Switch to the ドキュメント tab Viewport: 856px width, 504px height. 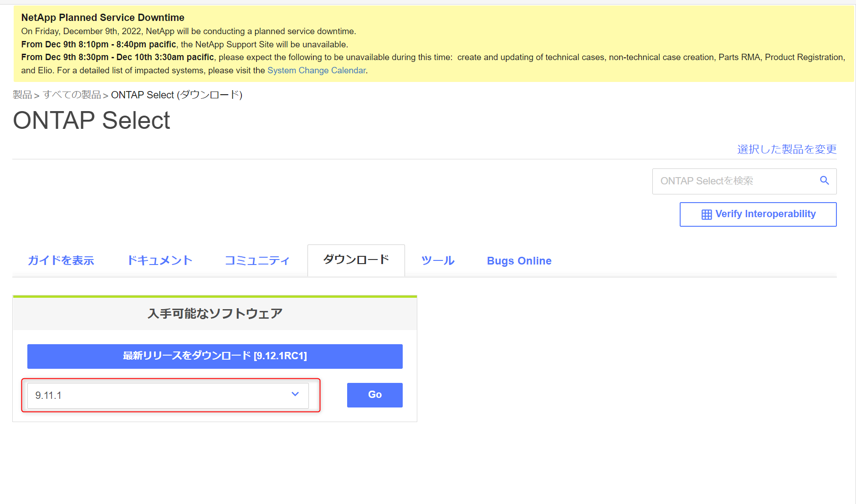tap(159, 260)
